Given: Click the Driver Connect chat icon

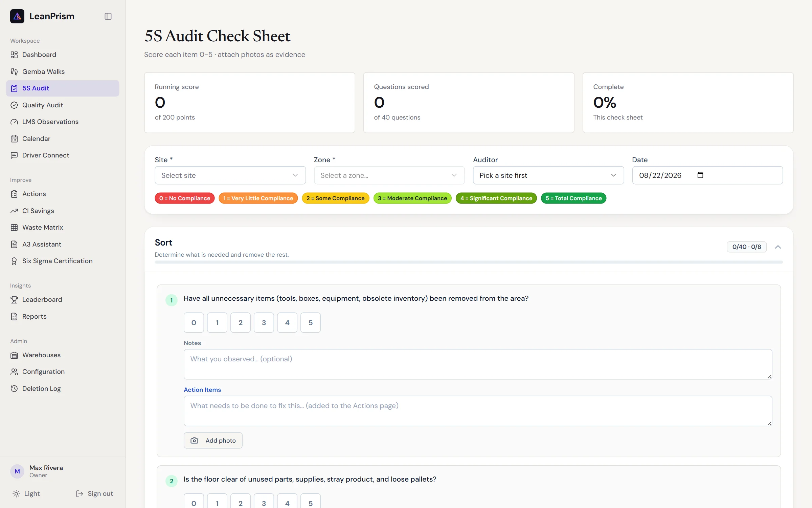Looking at the screenshot, I should pyautogui.click(x=14, y=155).
